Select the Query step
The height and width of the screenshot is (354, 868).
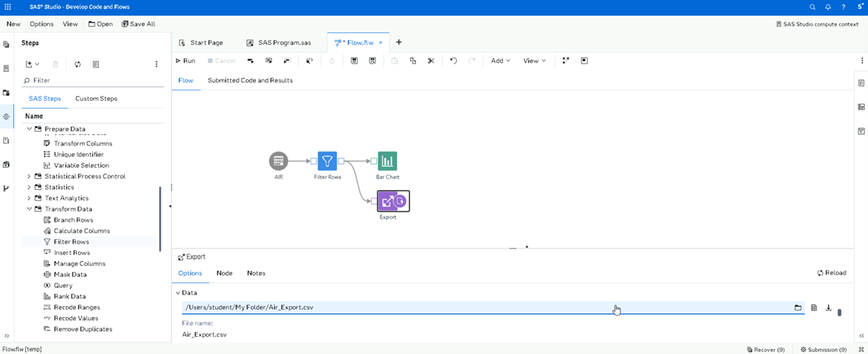click(62, 285)
